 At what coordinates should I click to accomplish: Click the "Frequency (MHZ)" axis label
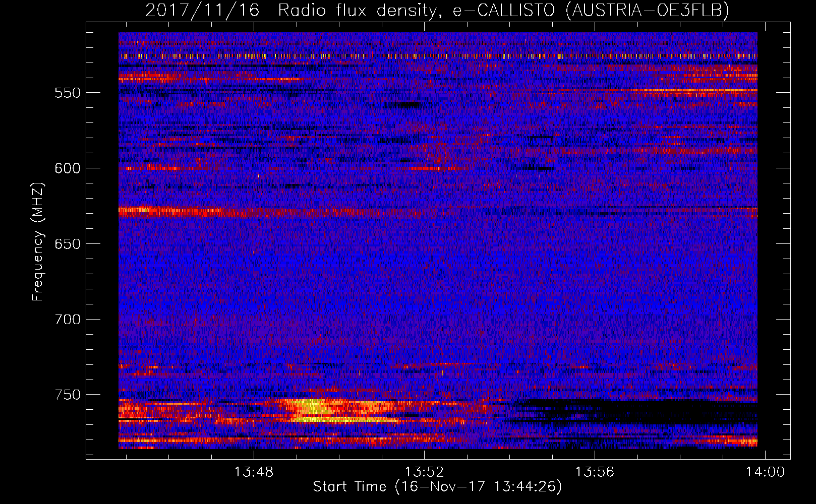[x=38, y=242]
